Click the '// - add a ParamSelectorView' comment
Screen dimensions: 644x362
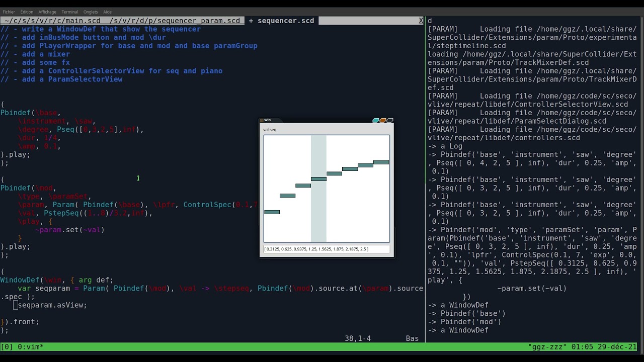click(61, 79)
